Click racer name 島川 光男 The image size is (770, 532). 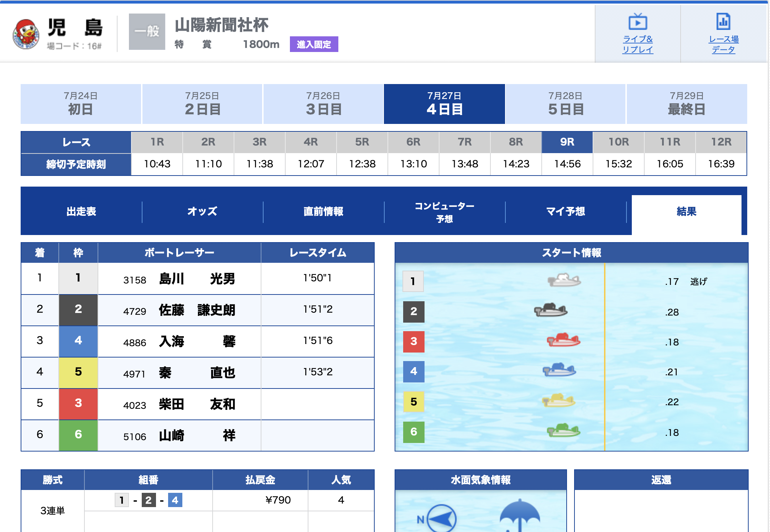tap(197, 279)
